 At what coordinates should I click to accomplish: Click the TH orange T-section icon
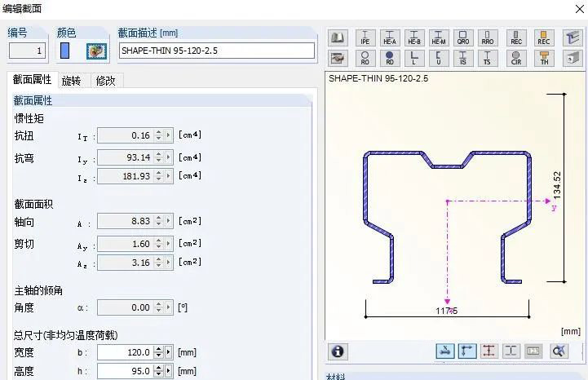click(544, 58)
